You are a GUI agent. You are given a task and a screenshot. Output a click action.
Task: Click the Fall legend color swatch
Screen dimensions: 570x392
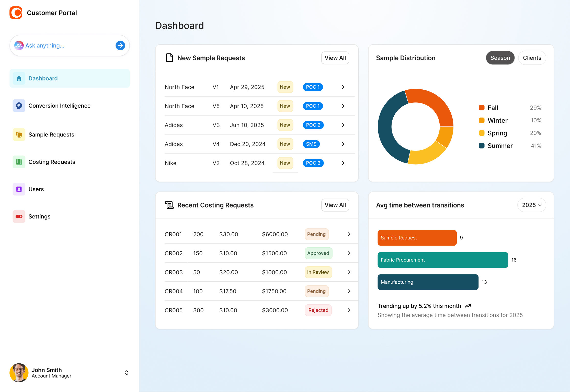(482, 108)
